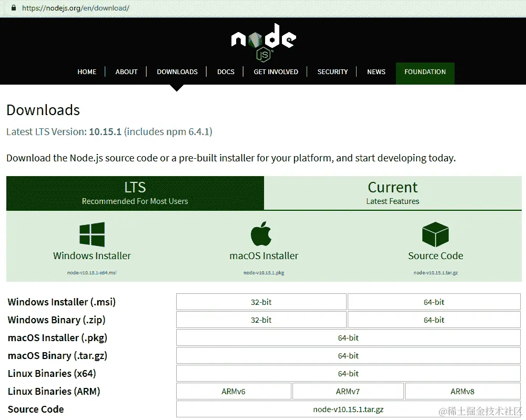Click the Windows Installer (.msi) row label
This screenshot has height=420, width=526.
(x=62, y=302)
